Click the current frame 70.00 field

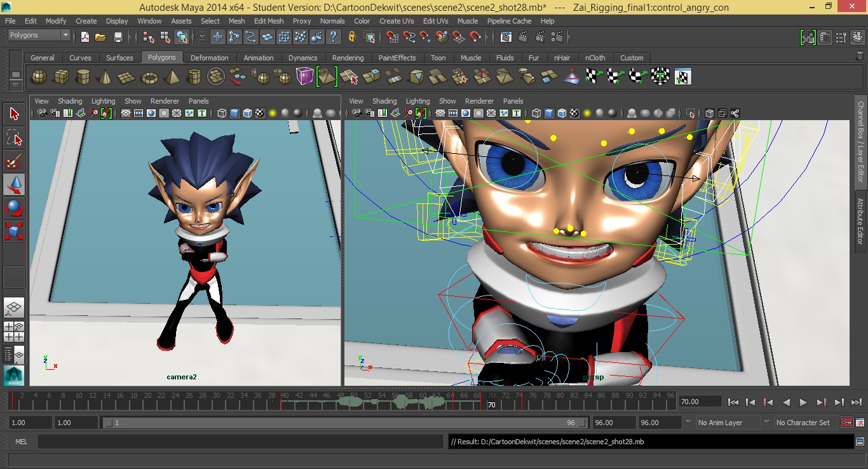click(x=700, y=402)
